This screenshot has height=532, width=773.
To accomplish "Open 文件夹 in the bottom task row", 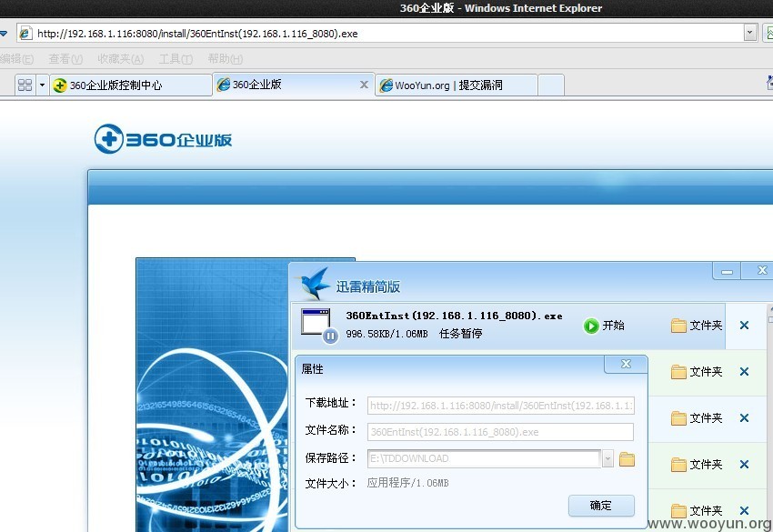I will (x=696, y=511).
